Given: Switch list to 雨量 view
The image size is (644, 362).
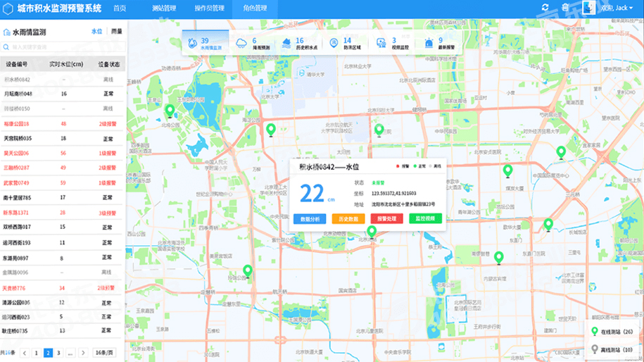Looking at the screenshot, I should (117, 32).
